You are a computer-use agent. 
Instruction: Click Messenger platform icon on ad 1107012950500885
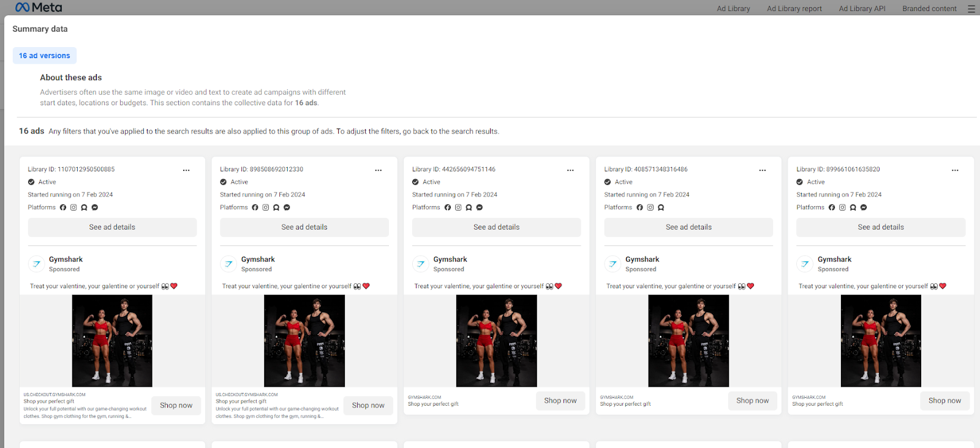coord(95,207)
